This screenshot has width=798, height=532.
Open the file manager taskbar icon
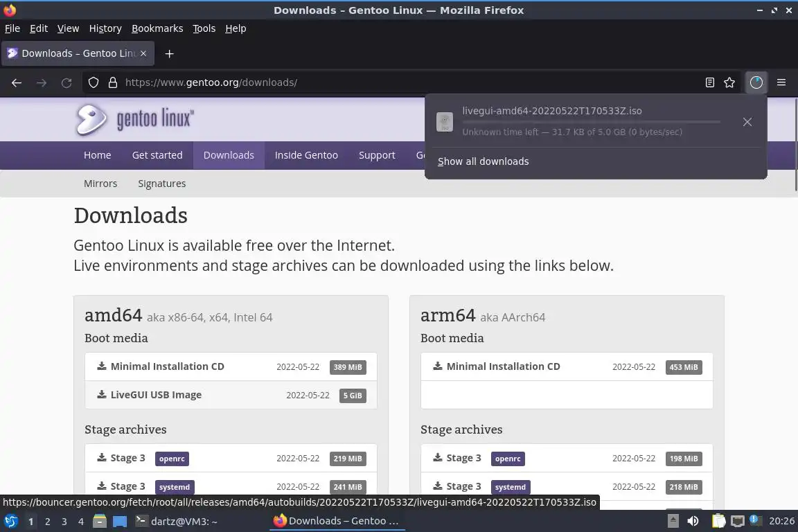pos(100,522)
